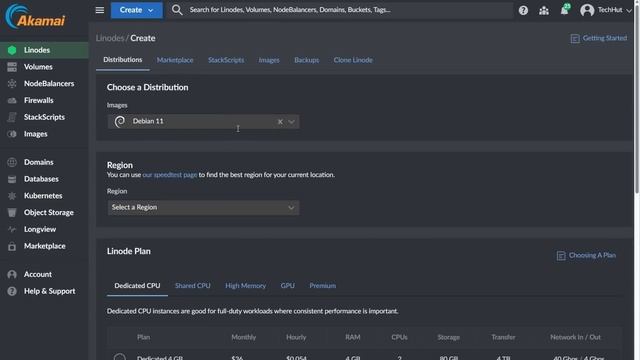Open the Create dropdown button
This screenshot has height=360, width=640.
(136, 10)
